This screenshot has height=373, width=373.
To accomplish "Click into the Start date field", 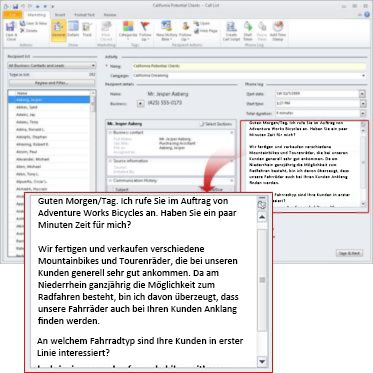I will click(317, 94).
